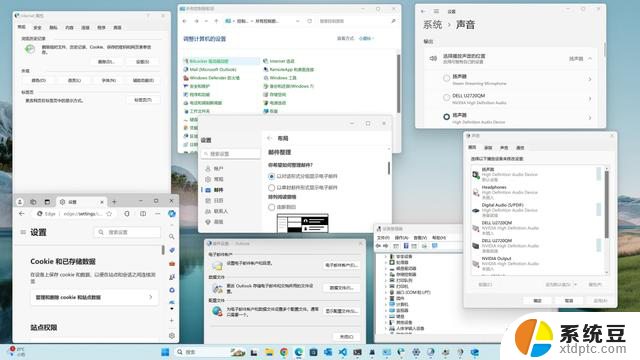Image resolution: width=640 pixels, height=360 pixels.
Task: Open the View menu in Device Manager
Action: coord(420,238)
